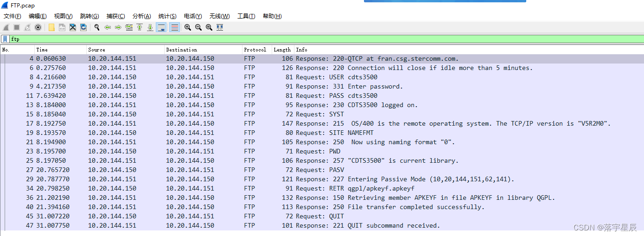
Task: Go forward to next packet arrow
Action: (x=118, y=27)
